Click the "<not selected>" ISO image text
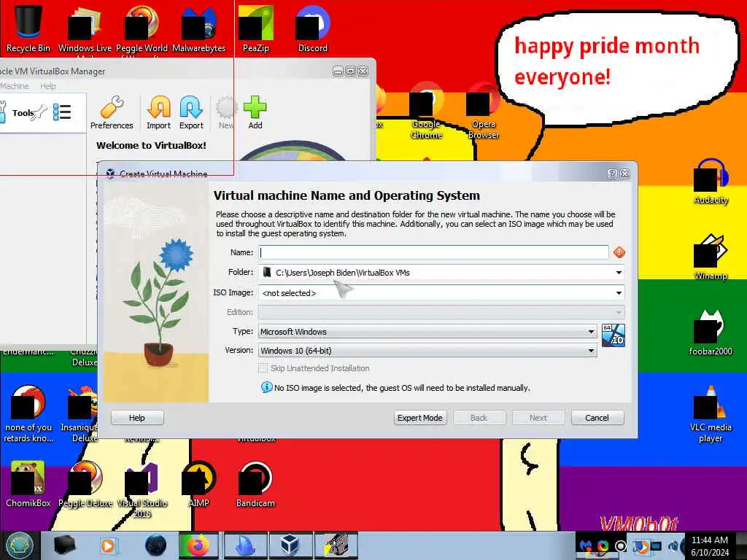 pos(289,293)
